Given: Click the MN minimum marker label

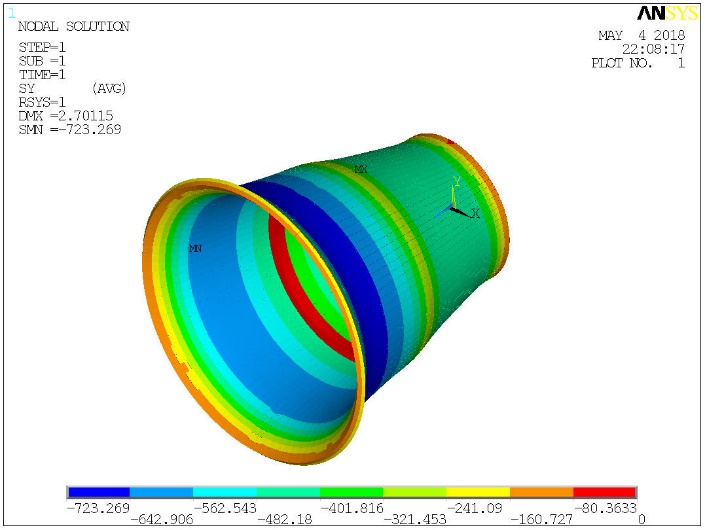Looking at the screenshot, I should (x=195, y=248).
